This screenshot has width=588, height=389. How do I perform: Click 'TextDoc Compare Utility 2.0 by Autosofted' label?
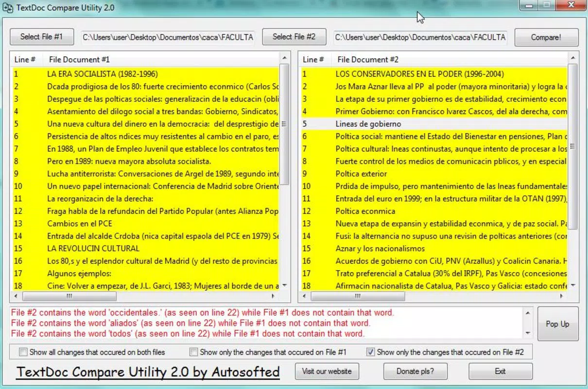point(148,372)
